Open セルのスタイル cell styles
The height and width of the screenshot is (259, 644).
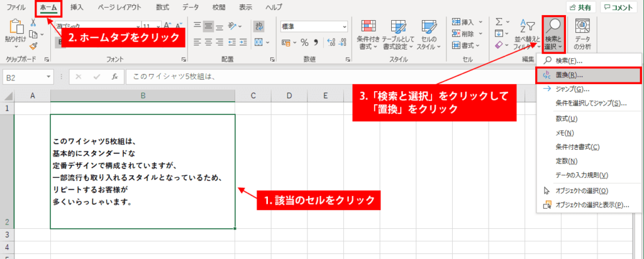[428, 35]
